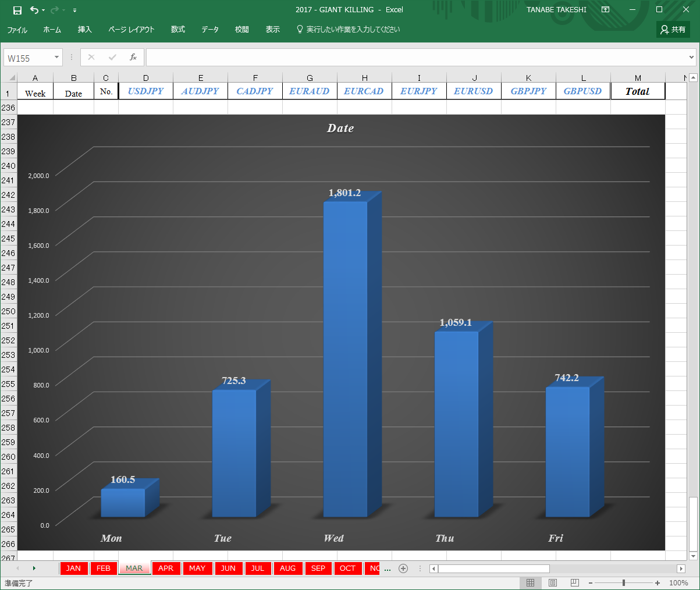Switch to Normal view in the status bar
Viewport: 700px width, 590px height.
pos(530,582)
